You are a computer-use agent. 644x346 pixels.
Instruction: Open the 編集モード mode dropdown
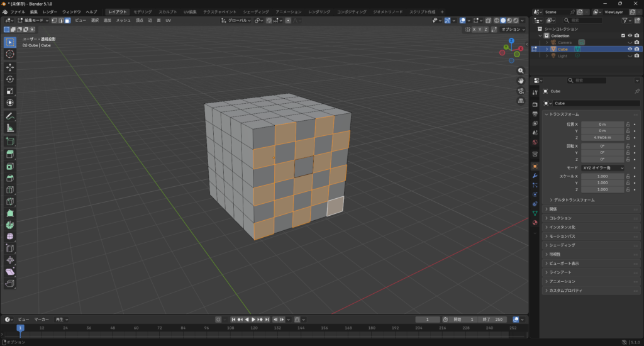(31, 21)
